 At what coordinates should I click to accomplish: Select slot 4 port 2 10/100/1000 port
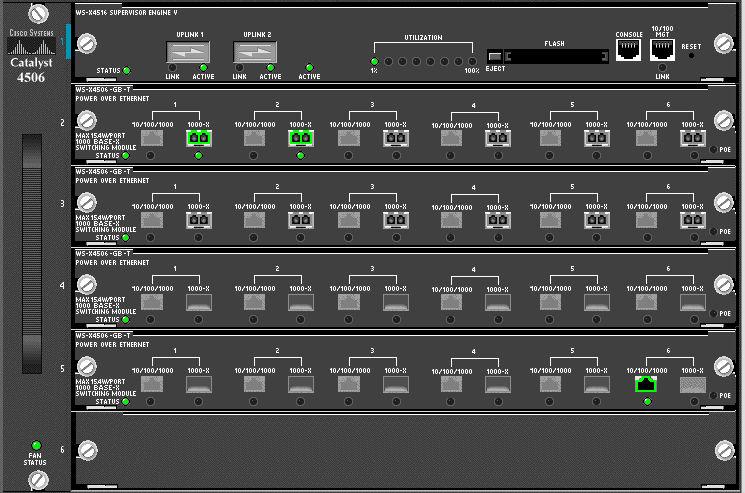(254, 302)
